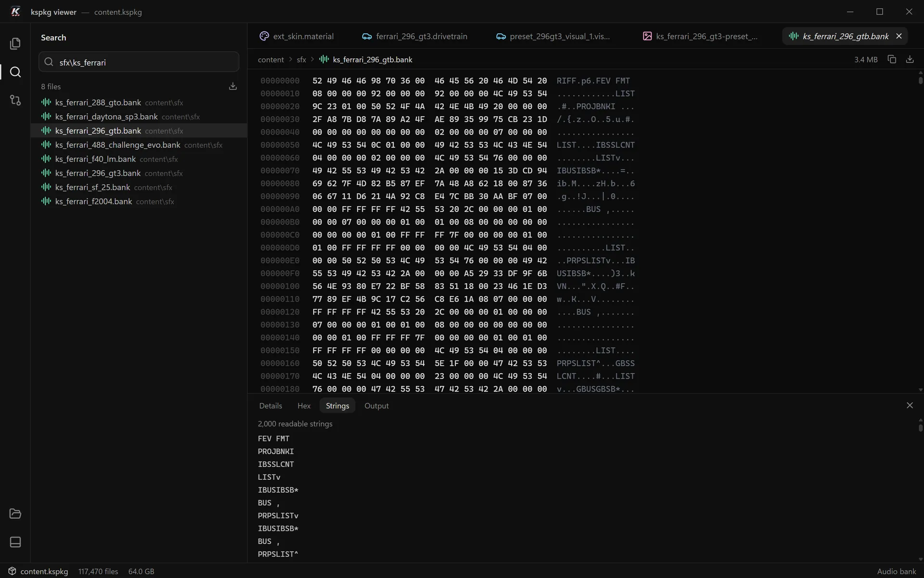Click 'sfx' in the breadcrumb path
The height and width of the screenshot is (578, 924).
pos(301,60)
